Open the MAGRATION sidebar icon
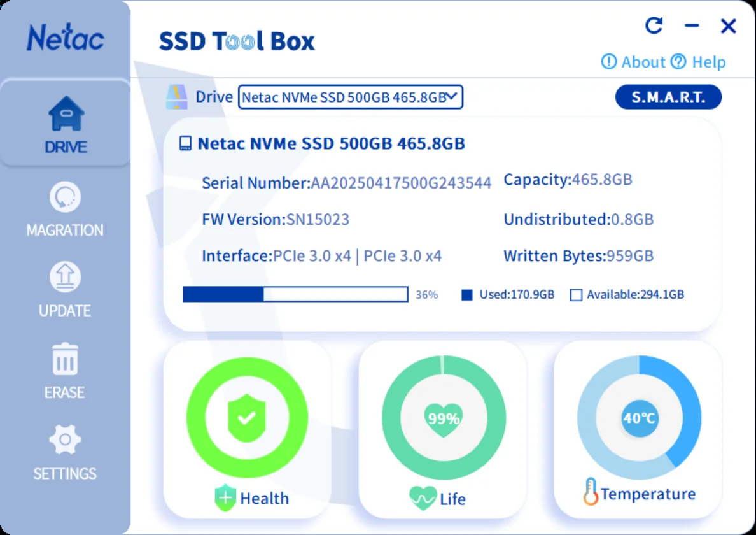 65,197
